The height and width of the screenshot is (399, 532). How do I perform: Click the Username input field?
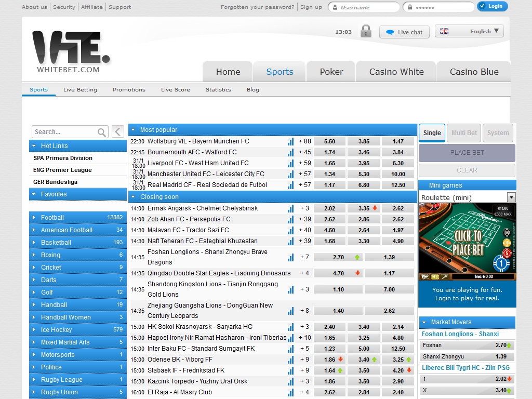point(366,7)
